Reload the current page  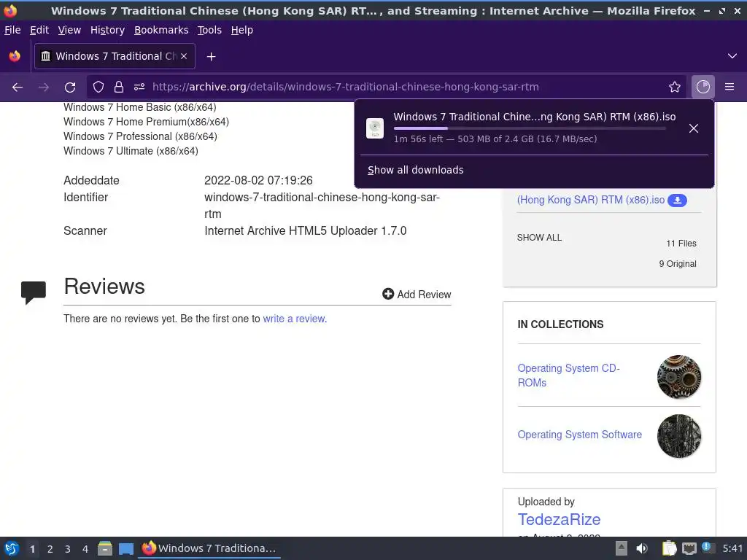(x=70, y=87)
